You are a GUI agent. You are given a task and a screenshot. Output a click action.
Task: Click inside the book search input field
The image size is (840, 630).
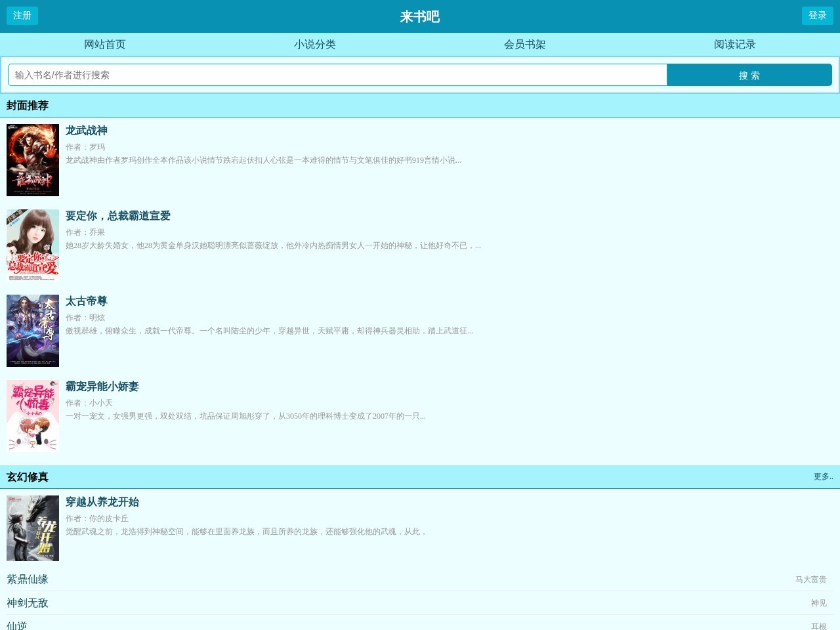tap(337, 75)
